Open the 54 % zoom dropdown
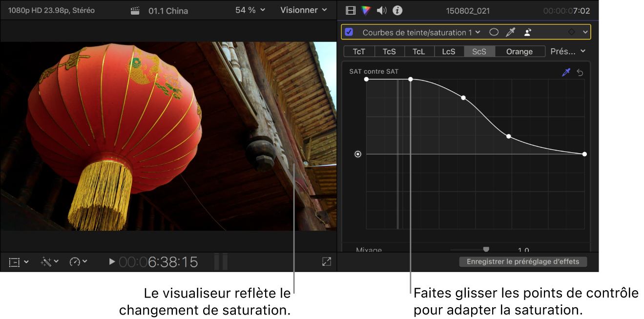 coord(250,10)
